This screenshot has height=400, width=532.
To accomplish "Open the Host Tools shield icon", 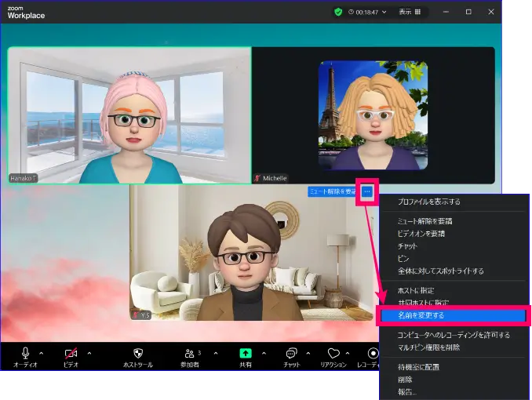I will coord(138,353).
